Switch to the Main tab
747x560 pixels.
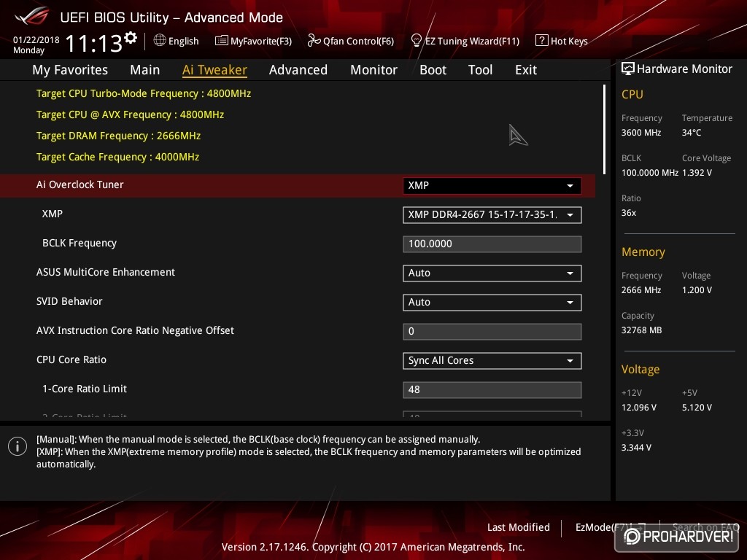(145, 70)
